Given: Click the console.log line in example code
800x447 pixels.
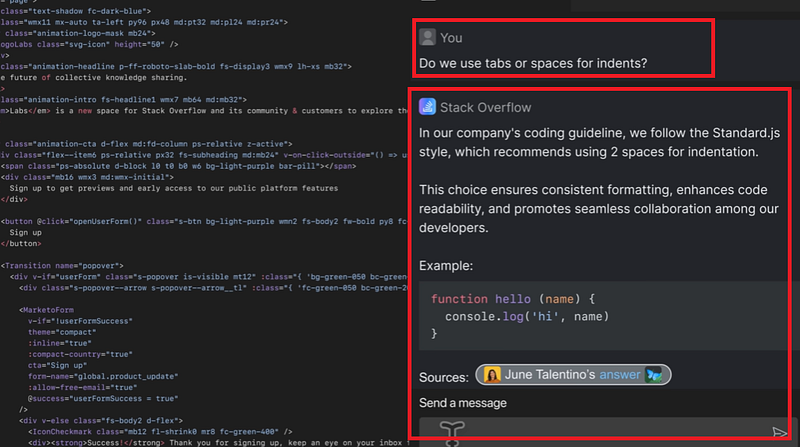Looking at the screenshot, I should tap(527, 316).
